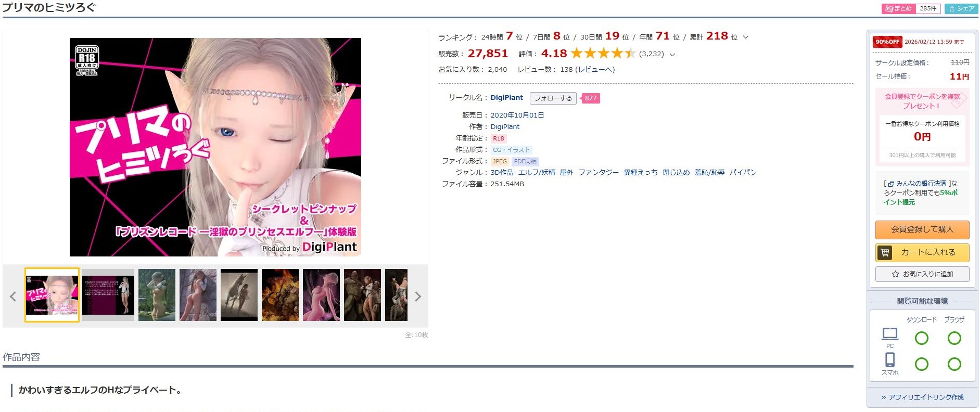Click the star icon for お気に入りに追加

[x=895, y=274]
